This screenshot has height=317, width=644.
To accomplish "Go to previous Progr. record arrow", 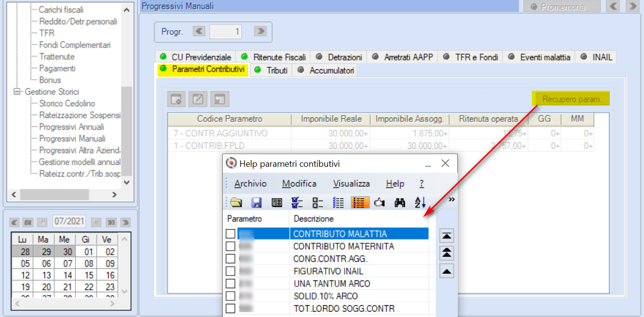I will [x=199, y=32].
